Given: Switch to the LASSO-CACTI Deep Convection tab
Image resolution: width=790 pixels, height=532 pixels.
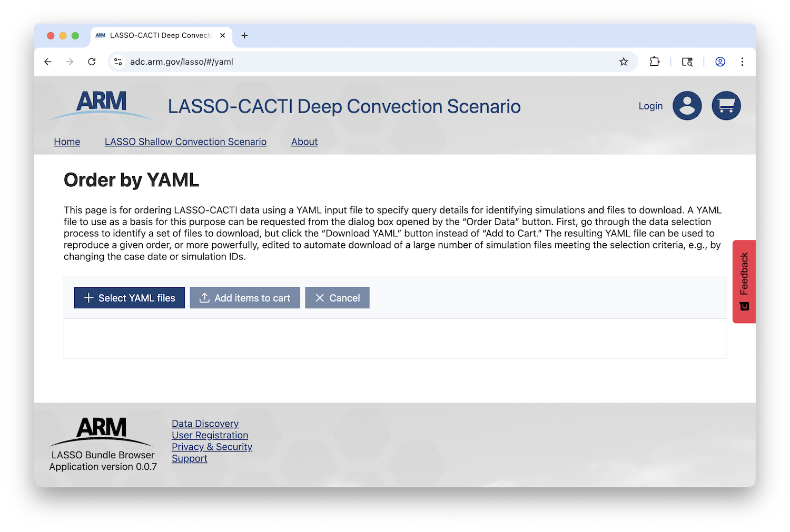Looking at the screenshot, I should pos(158,35).
